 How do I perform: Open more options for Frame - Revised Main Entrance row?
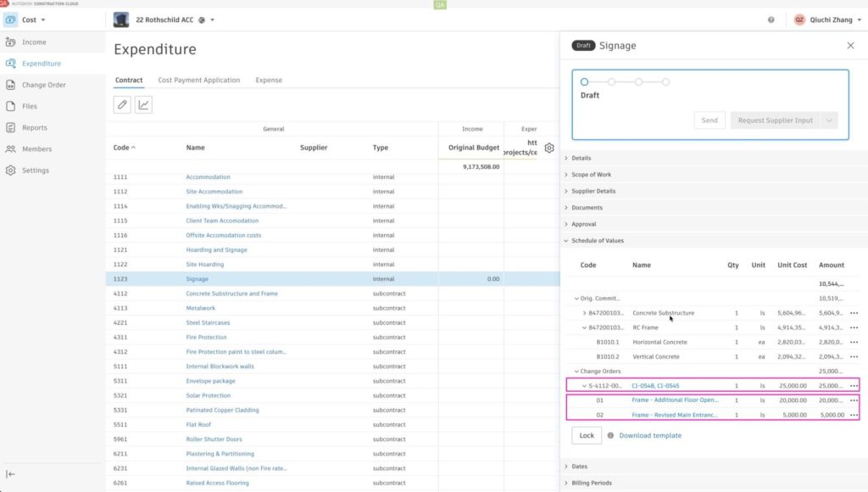[854, 415]
